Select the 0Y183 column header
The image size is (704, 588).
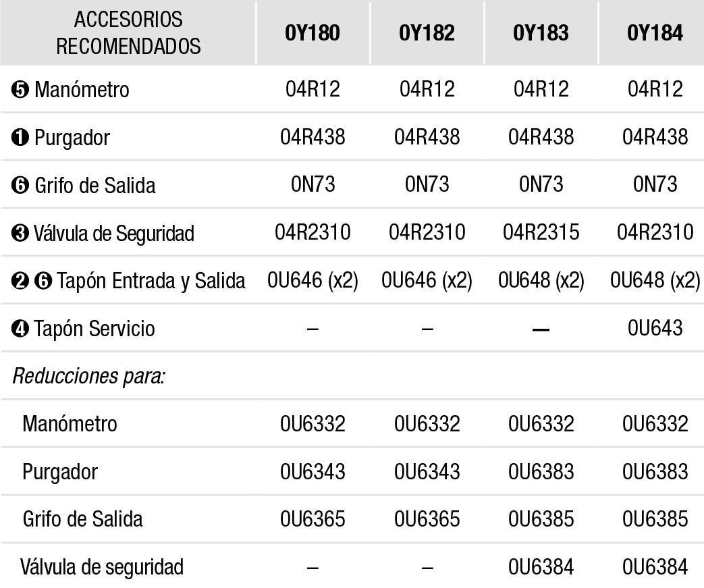(x=541, y=33)
